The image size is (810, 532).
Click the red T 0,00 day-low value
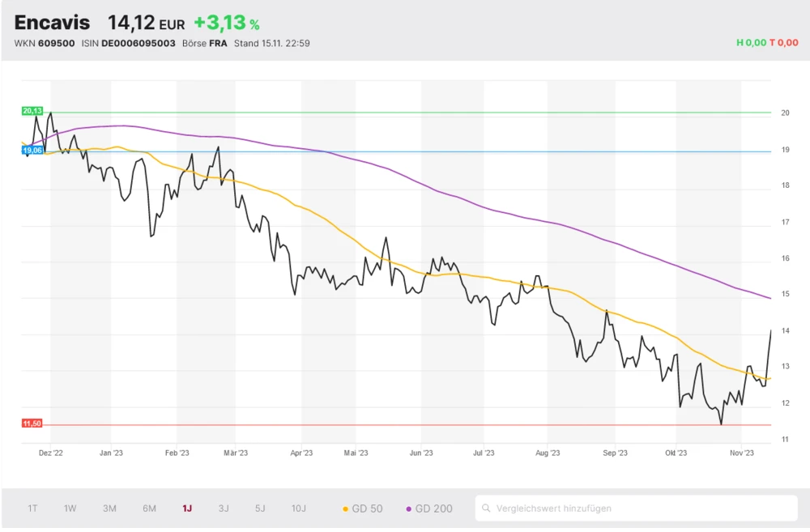point(783,43)
